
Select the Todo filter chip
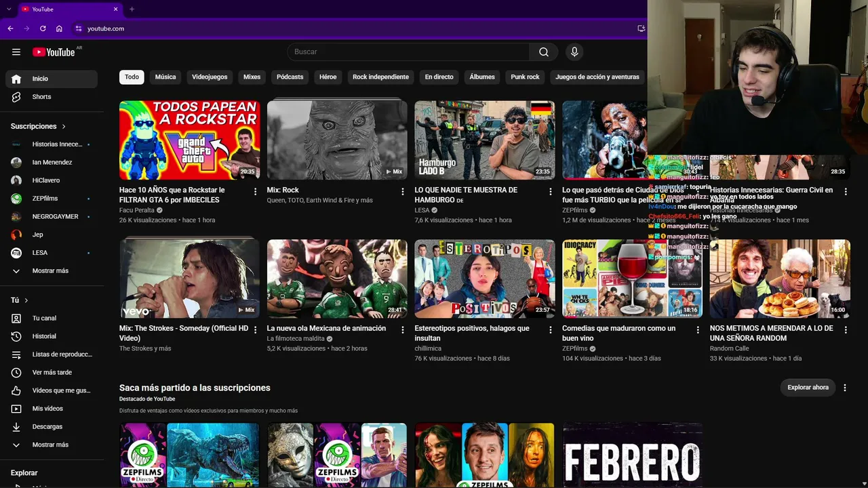click(x=132, y=77)
